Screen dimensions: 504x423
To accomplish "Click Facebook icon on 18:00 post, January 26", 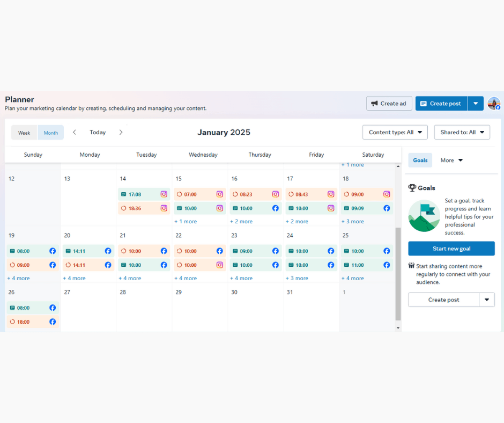I will point(53,322).
